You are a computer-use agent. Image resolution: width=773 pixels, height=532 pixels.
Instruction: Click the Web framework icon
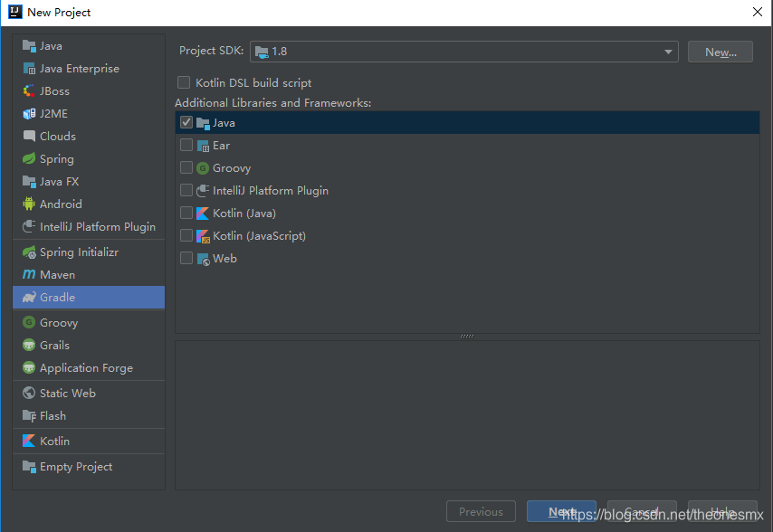tap(203, 259)
